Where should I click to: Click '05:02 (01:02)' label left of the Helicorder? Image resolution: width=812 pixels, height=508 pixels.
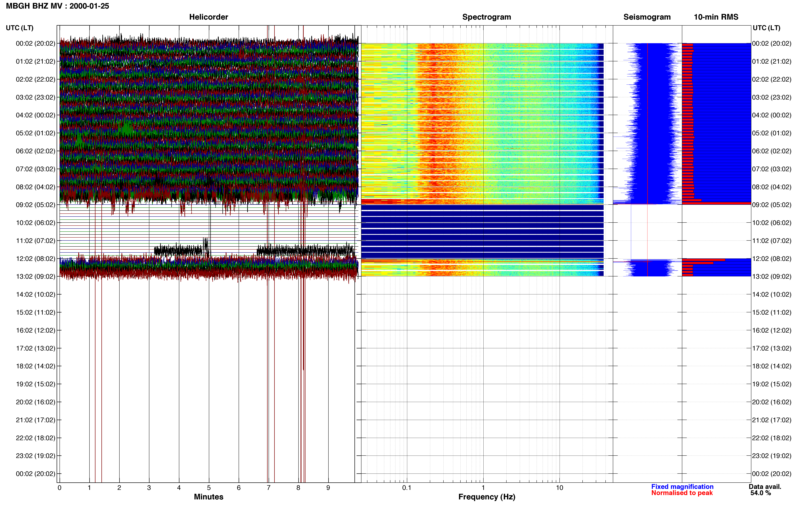[35, 133]
